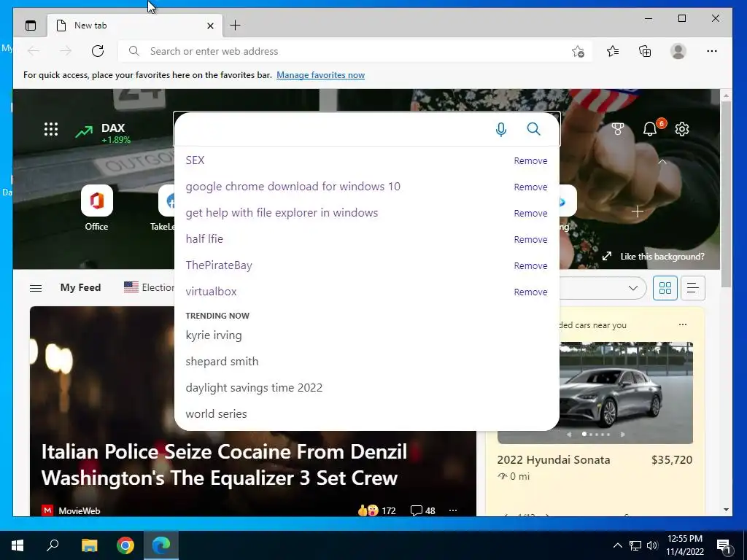
Task: Open the feed hamburger menu
Action: [x=36, y=288]
